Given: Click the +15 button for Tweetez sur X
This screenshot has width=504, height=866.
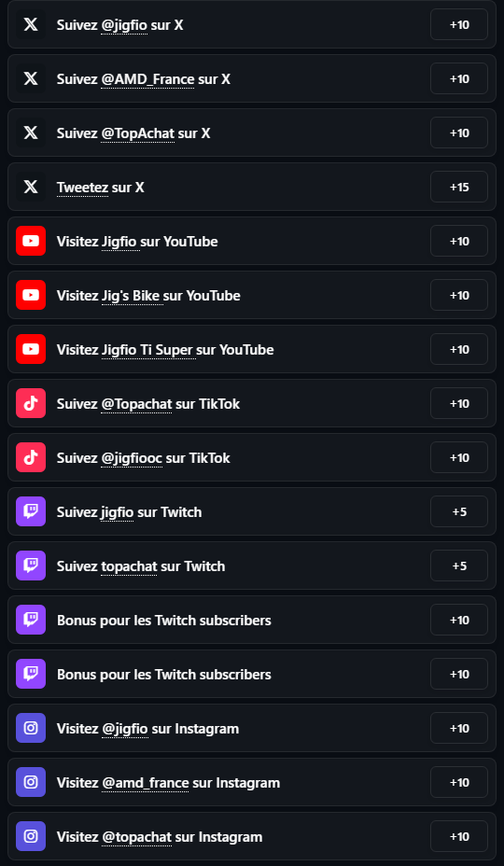Looking at the screenshot, I should click(459, 188).
